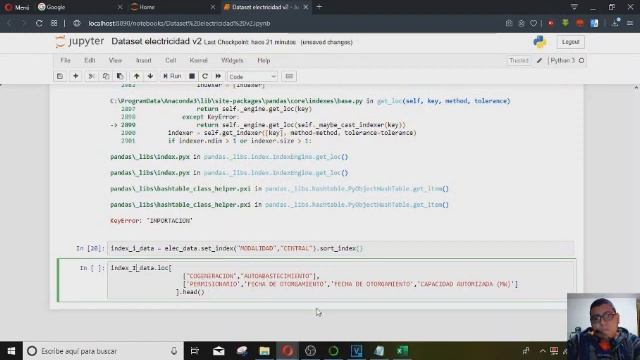Open the View menu
The image size is (640, 360).
click(x=115, y=60)
